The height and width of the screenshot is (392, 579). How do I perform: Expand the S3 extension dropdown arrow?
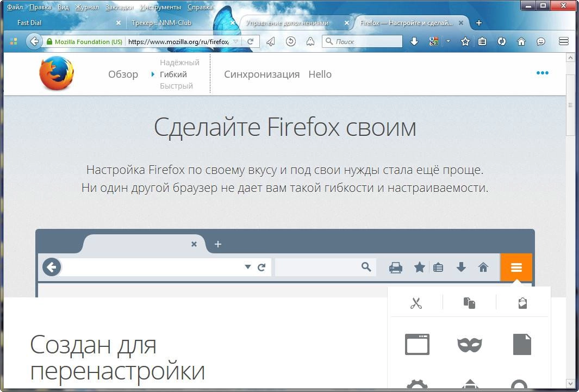[448, 41]
